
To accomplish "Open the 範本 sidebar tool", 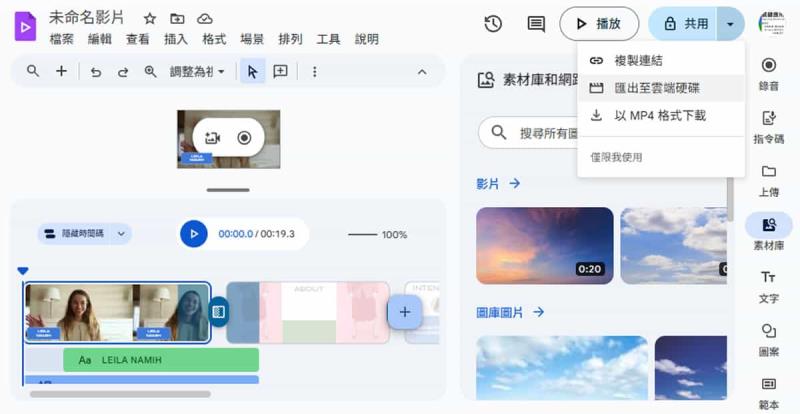I will pyautogui.click(x=768, y=393).
